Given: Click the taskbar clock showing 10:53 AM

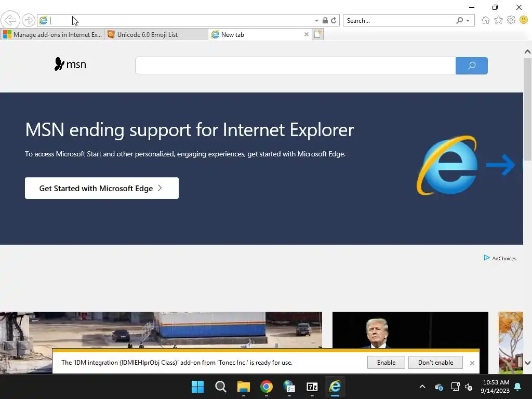Looking at the screenshot, I should [496, 387].
